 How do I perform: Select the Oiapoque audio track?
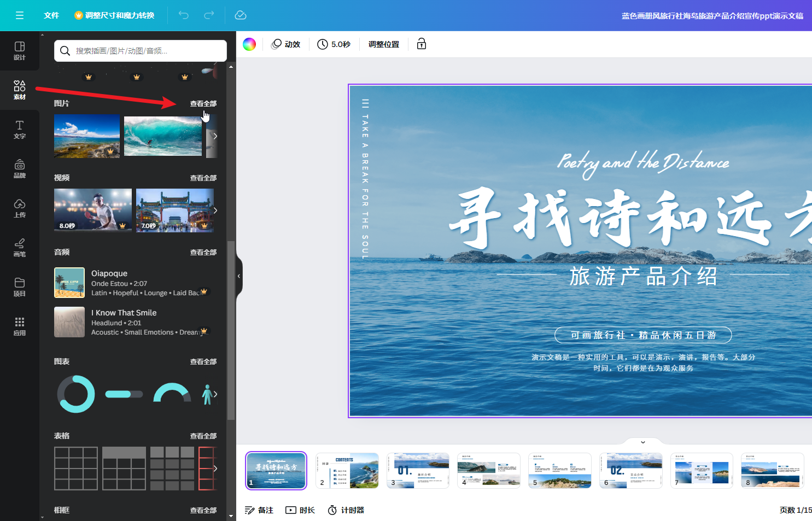pos(136,283)
